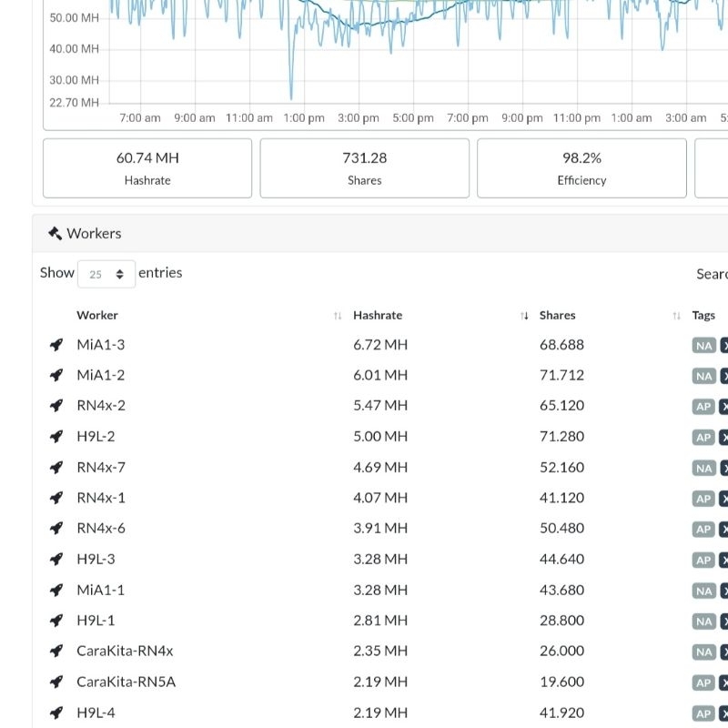Open the Show entries count dropdown
This screenshot has width=728, height=728.
click(x=106, y=274)
